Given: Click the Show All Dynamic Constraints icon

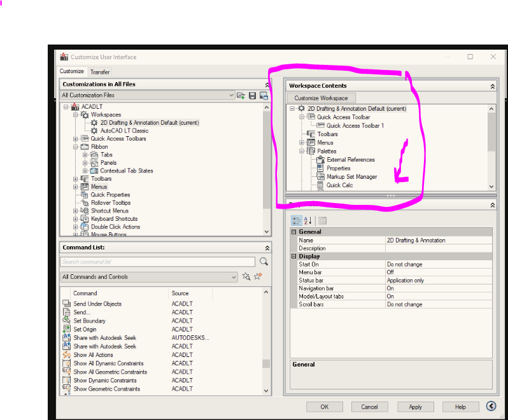Looking at the screenshot, I should click(x=66, y=363).
